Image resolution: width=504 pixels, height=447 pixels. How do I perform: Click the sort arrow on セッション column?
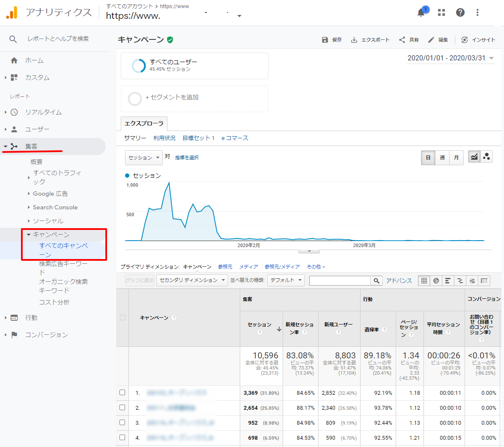click(x=279, y=329)
